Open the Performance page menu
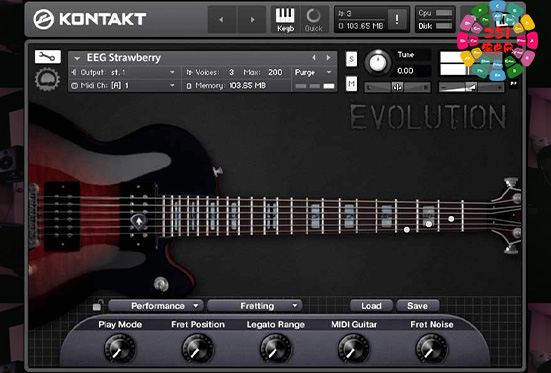This screenshot has width=551, height=373. 156,306
